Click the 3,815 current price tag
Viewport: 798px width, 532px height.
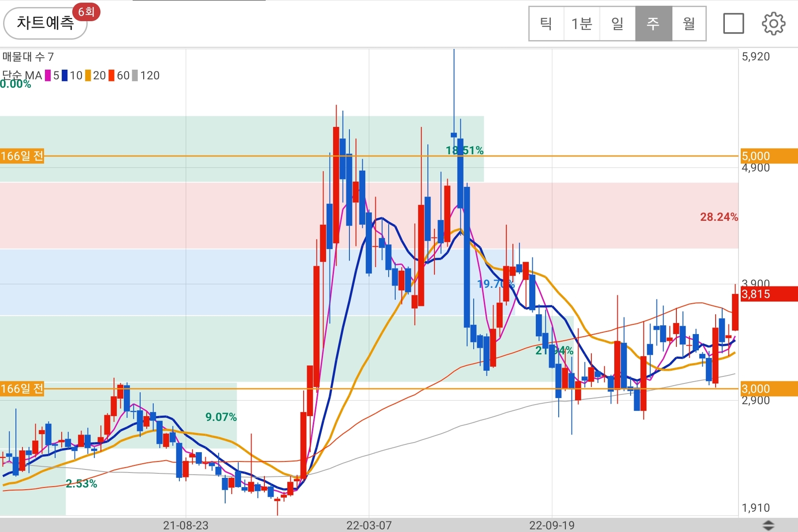pyautogui.click(x=769, y=294)
